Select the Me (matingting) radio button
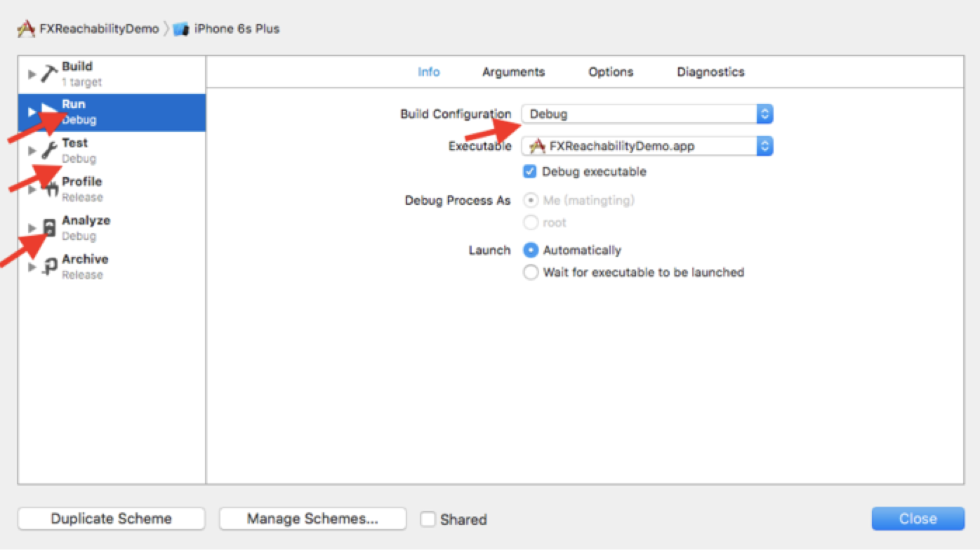 (531, 201)
